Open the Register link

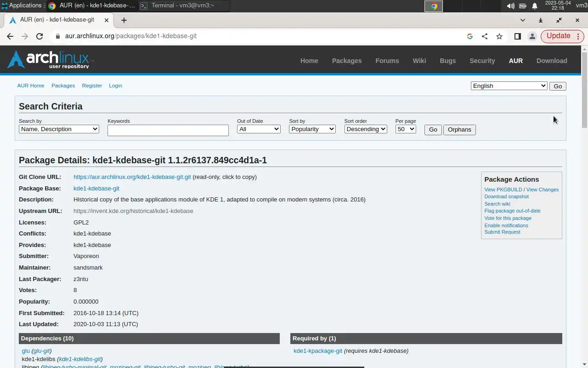point(92,86)
